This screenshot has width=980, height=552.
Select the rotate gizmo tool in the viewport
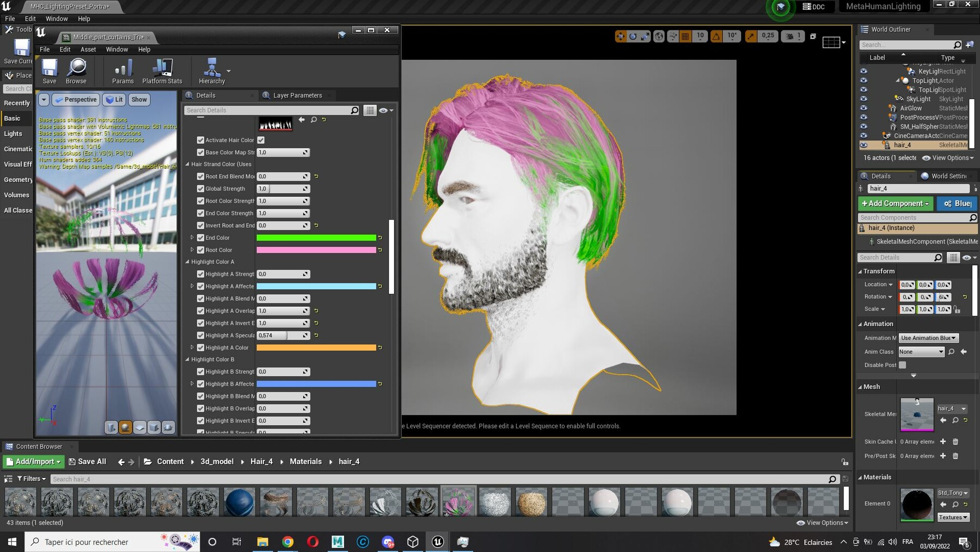[x=633, y=36]
